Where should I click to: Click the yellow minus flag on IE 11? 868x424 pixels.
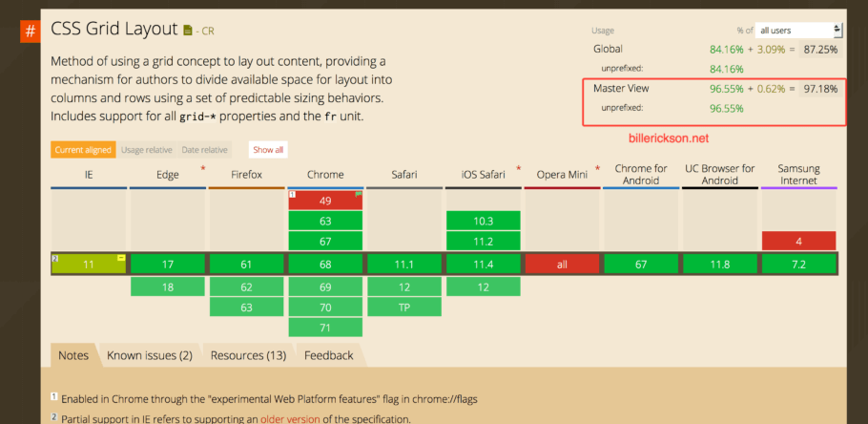(121, 258)
